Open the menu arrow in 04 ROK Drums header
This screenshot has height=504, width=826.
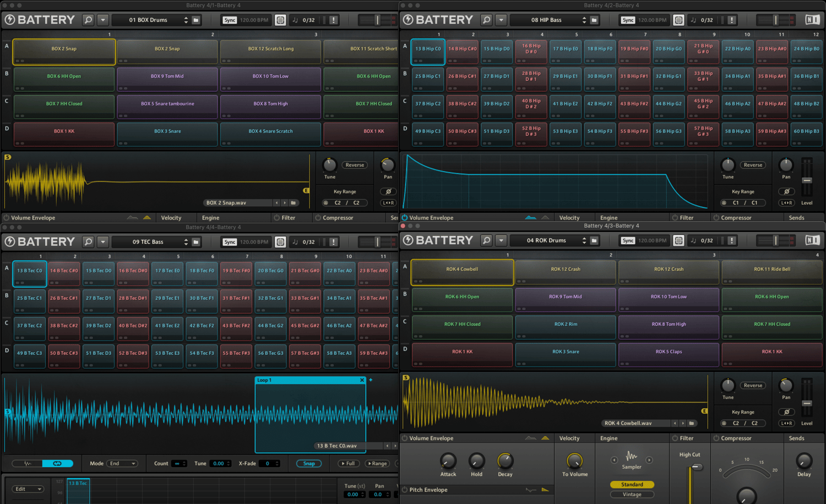pos(501,240)
